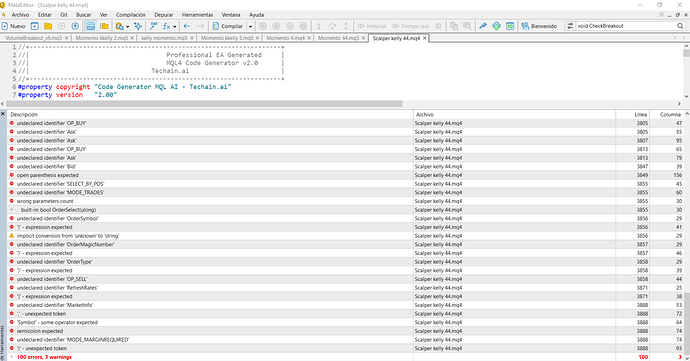
Task: Switch to Momento kkelly 2.mq5 tab
Action: [x=102, y=38]
